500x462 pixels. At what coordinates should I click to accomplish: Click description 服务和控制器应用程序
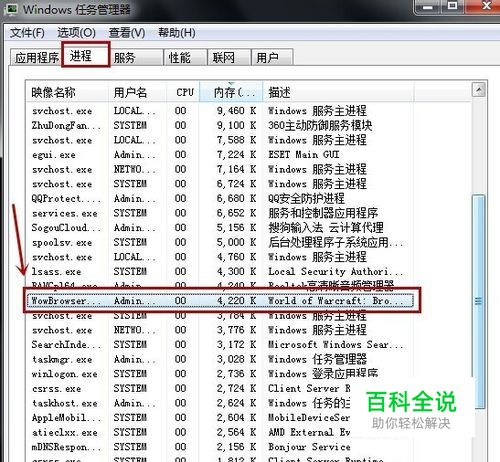323,213
